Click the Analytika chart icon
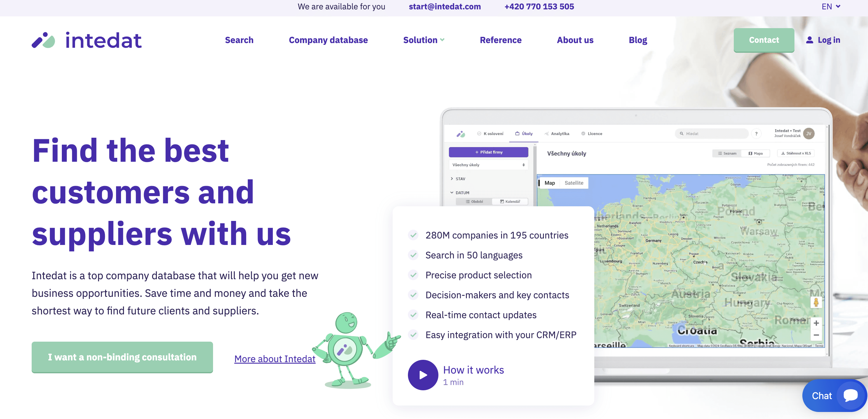Screen dimensions: 868x419 pyautogui.click(x=547, y=134)
